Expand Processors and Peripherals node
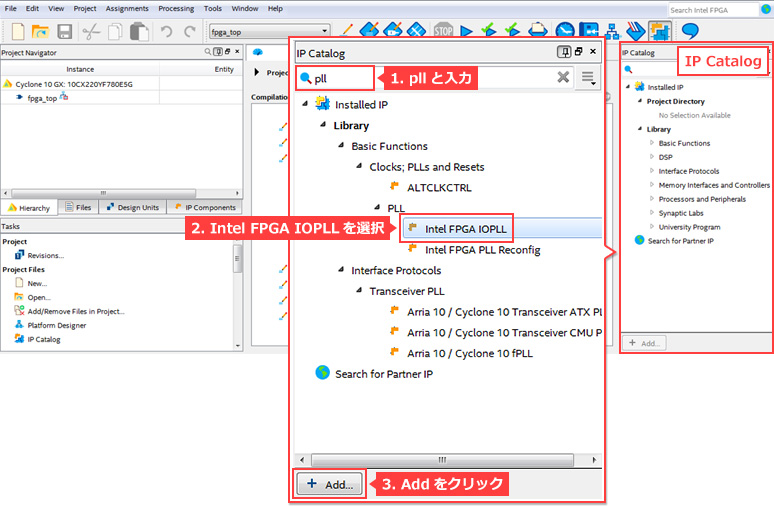Screen dimensions: 774x506 (652, 198)
